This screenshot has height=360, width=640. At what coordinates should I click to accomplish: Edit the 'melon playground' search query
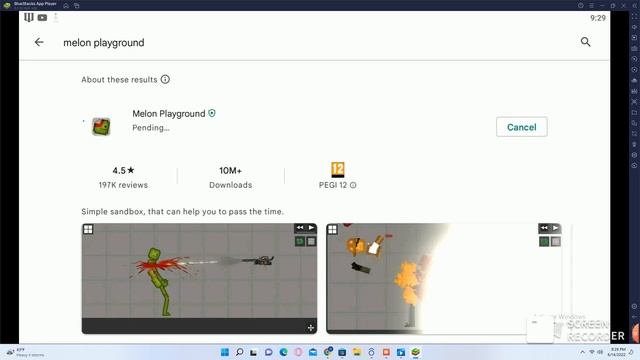tap(104, 42)
